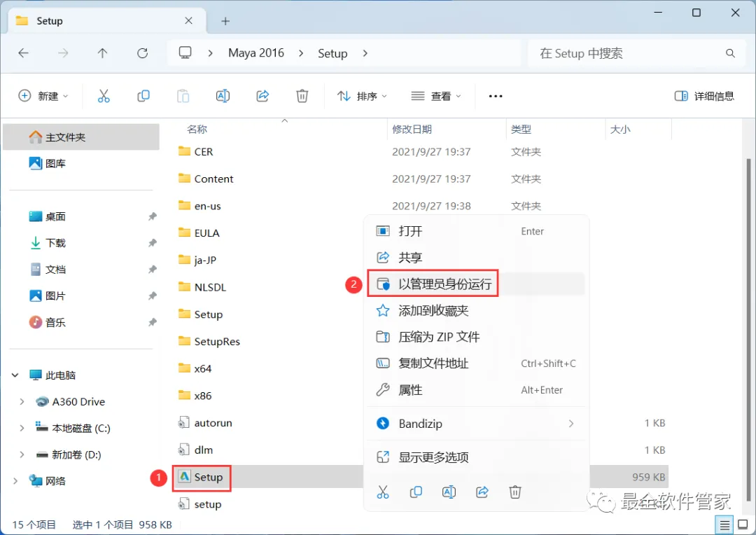Expand the 网络 node

15,481
